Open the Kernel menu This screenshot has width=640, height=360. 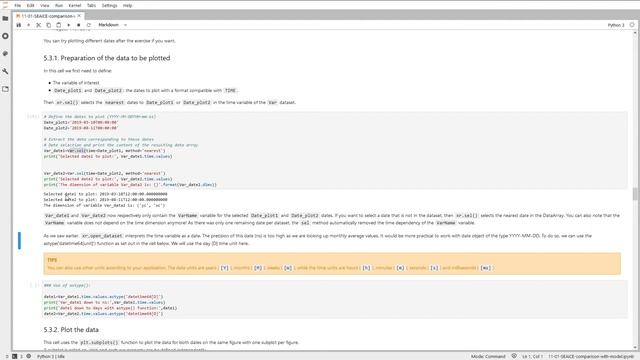click(75, 5)
